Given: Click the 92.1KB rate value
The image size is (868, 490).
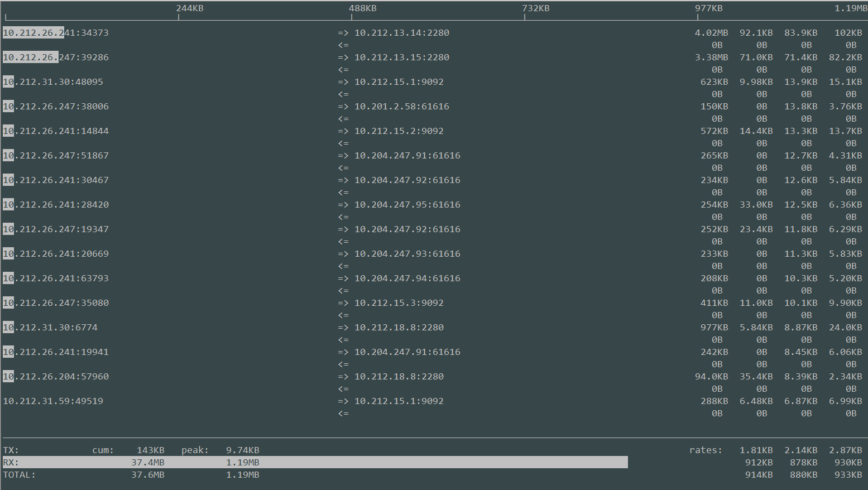Looking at the screenshot, I should point(756,33).
